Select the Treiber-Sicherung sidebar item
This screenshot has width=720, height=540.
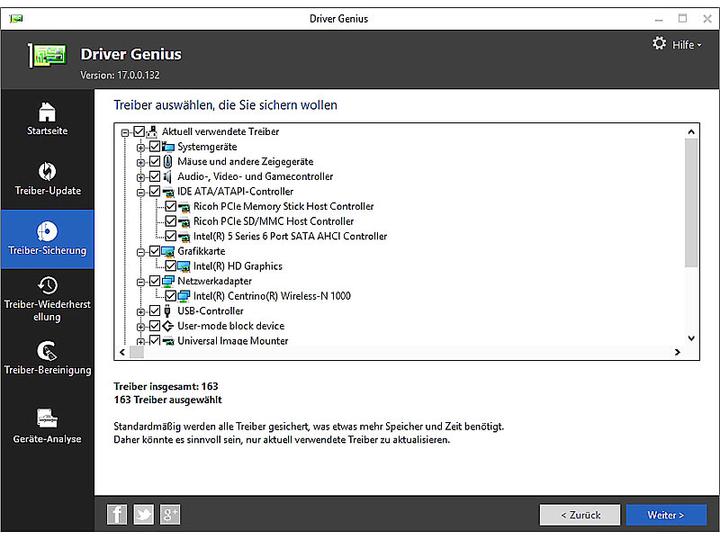pyautogui.click(x=47, y=239)
